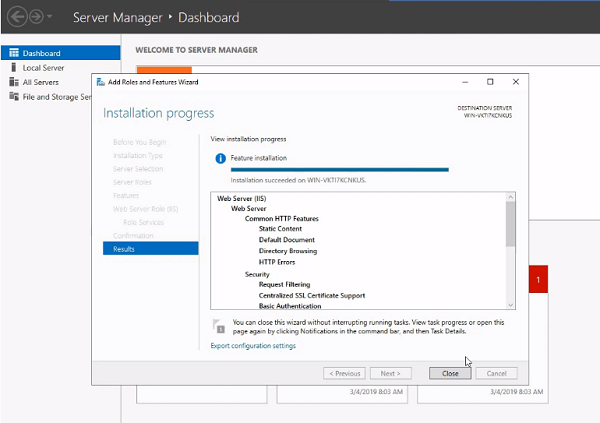This screenshot has width=600, height=423.
Task: Click Static Content in results list
Action: (280, 229)
